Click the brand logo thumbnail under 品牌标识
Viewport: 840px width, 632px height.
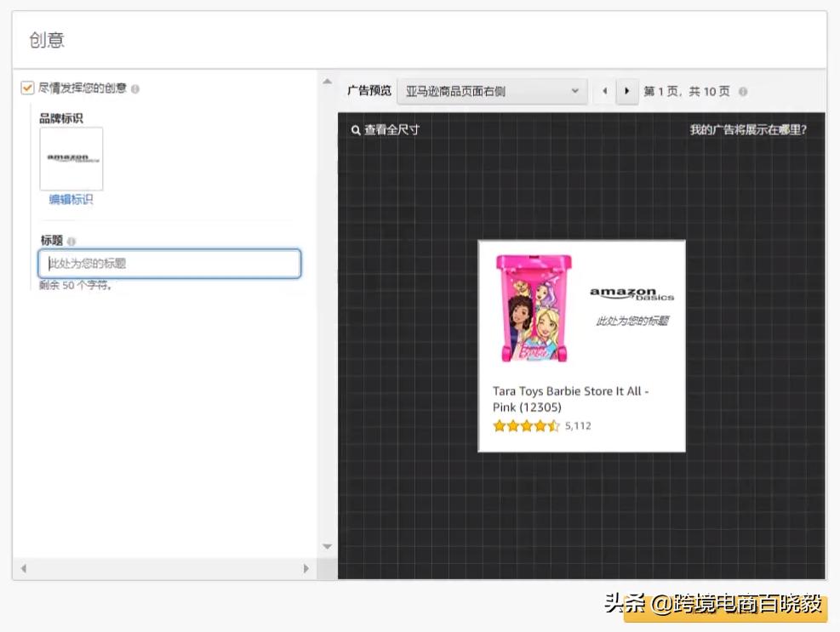click(x=71, y=159)
